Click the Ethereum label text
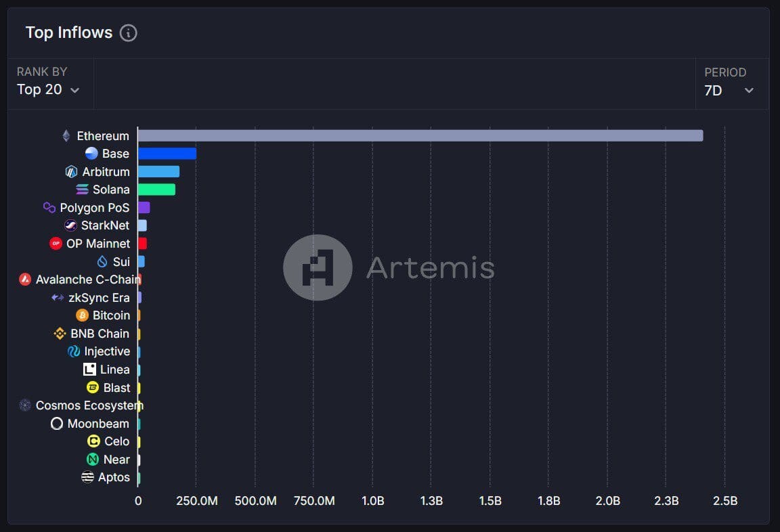The width and height of the screenshot is (780, 532). coord(103,136)
